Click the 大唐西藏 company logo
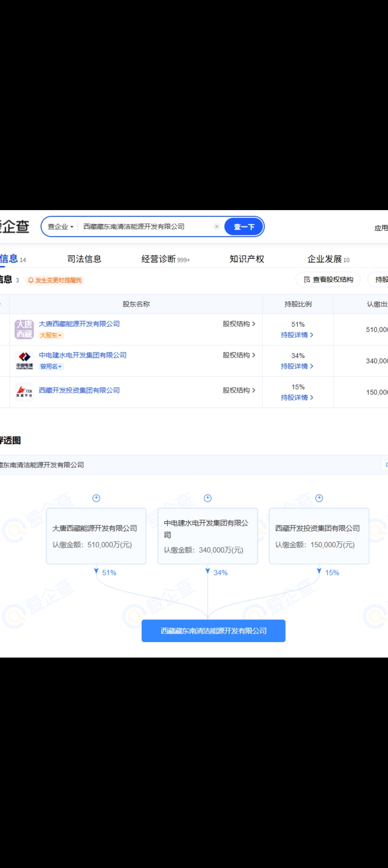The width and height of the screenshot is (388, 868). click(24, 329)
